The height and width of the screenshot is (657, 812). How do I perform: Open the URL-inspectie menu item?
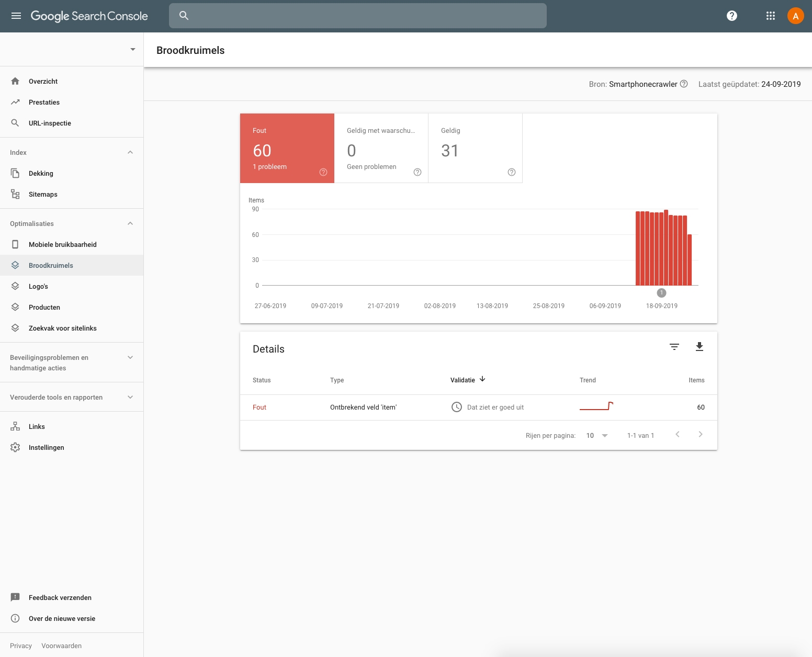click(x=72, y=123)
